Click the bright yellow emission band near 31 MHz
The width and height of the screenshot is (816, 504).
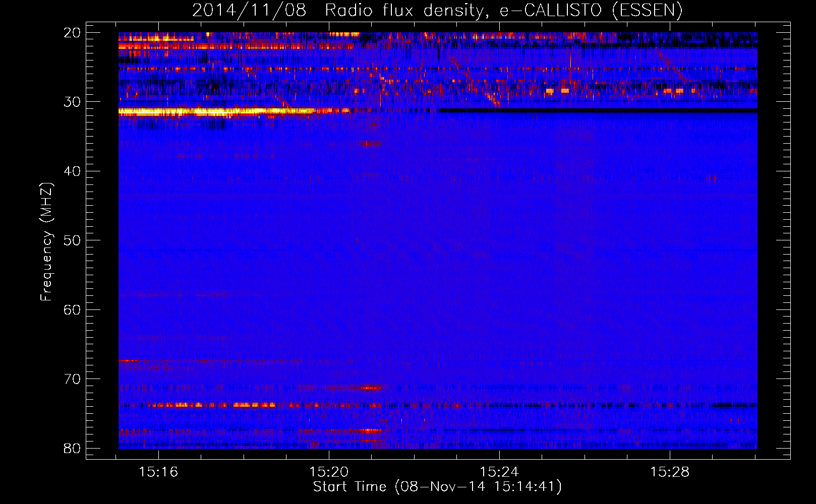click(x=217, y=112)
